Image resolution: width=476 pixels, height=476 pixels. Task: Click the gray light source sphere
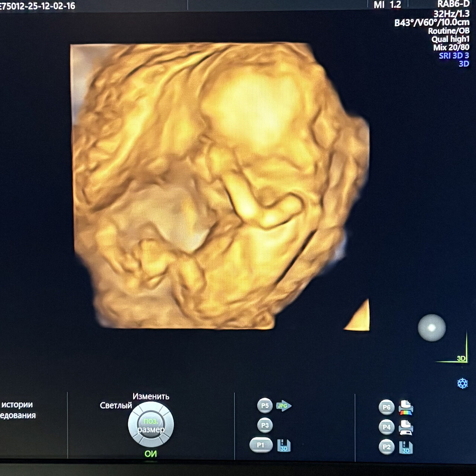click(432, 328)
